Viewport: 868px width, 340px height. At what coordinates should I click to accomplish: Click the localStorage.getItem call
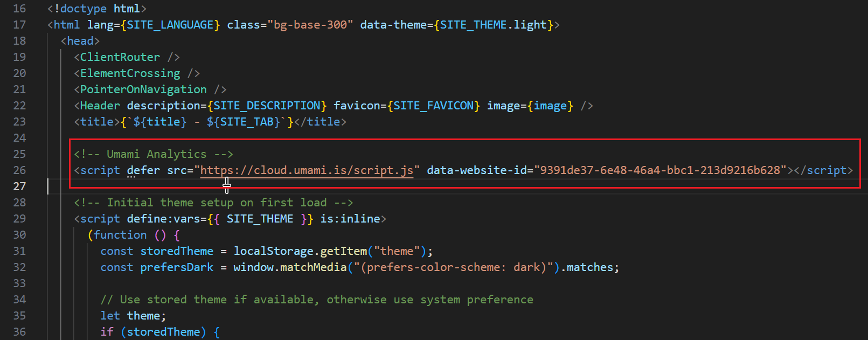[300, 251]
